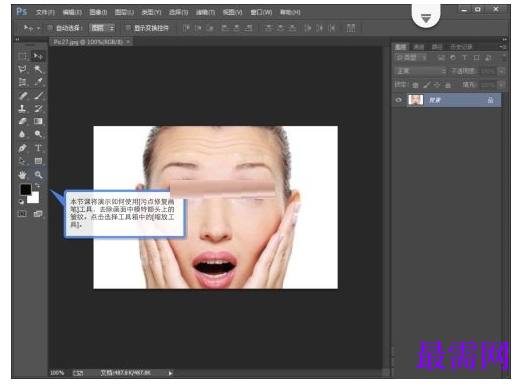The width and height of the screenshot is (528, 387).
Task: Collapse the right panel group to icons
Action: [x=504, y=40]
